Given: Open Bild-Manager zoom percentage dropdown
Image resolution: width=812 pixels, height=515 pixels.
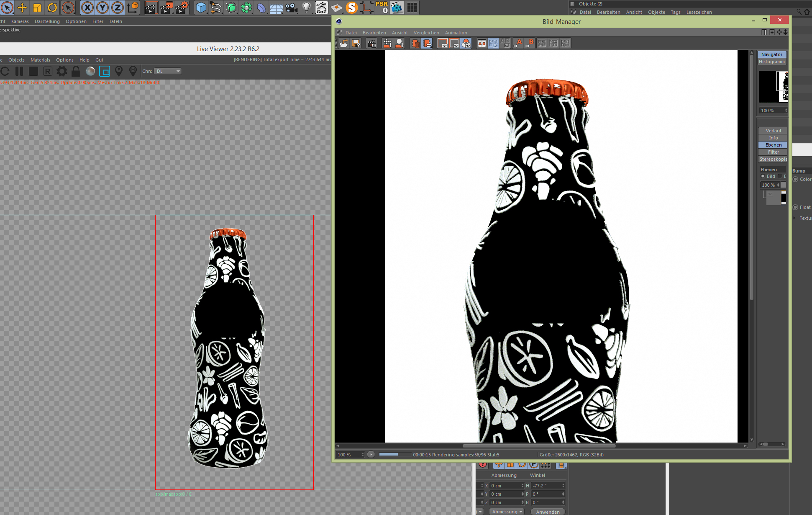Looking at the screenshot, I should [x=351, y=455].
